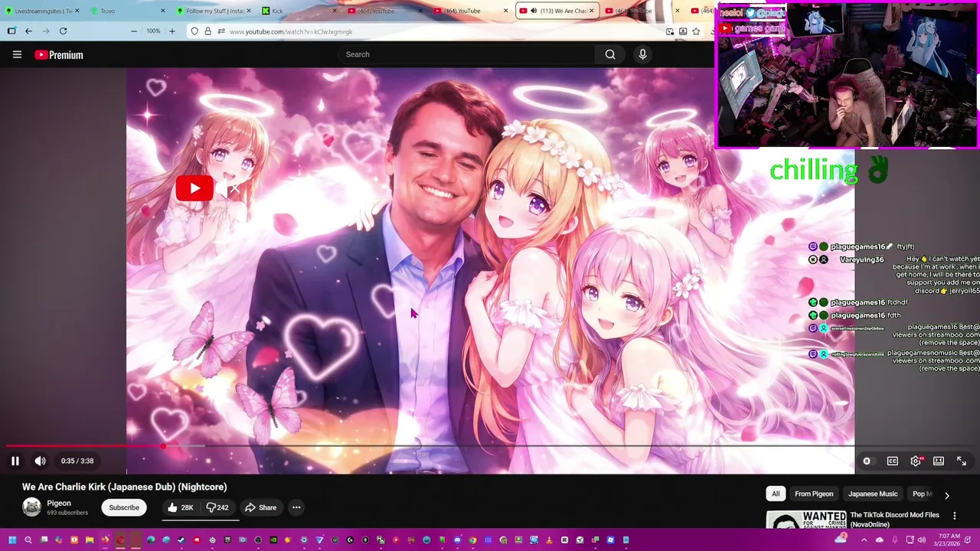980x551 pixels.
Task: Zoom in the page with plus button
Action: (x=171, y=31)
